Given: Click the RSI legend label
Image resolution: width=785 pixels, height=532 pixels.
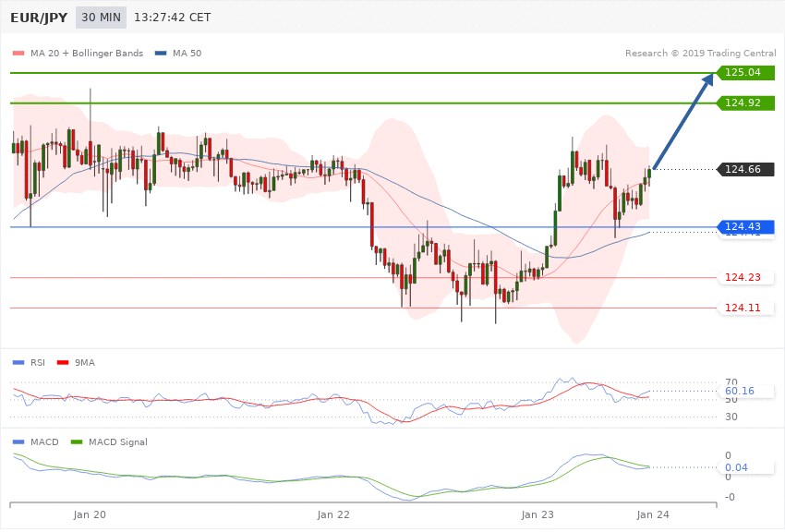Looking at the screenshot, I should coord(38,362).
